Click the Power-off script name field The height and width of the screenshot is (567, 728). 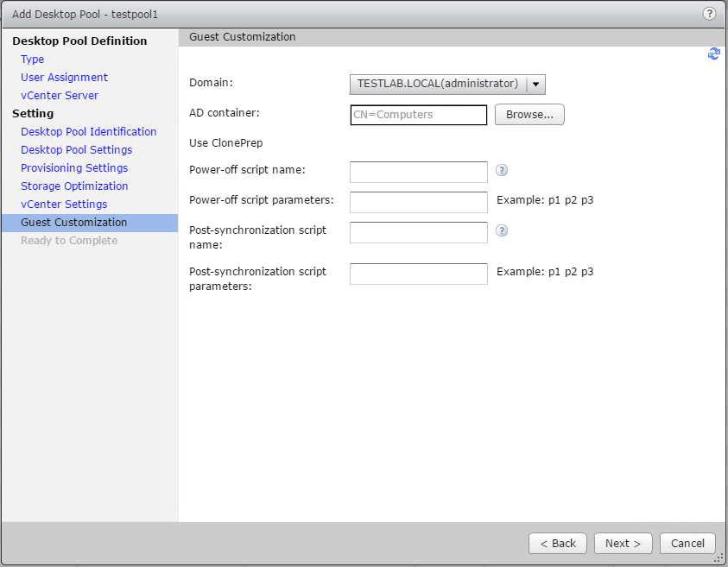point(419,172)
